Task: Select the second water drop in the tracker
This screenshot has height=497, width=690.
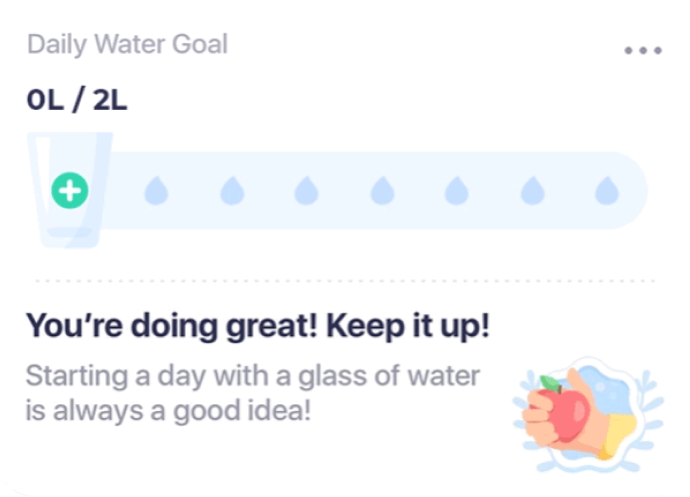Action: [x=232, y=190]
